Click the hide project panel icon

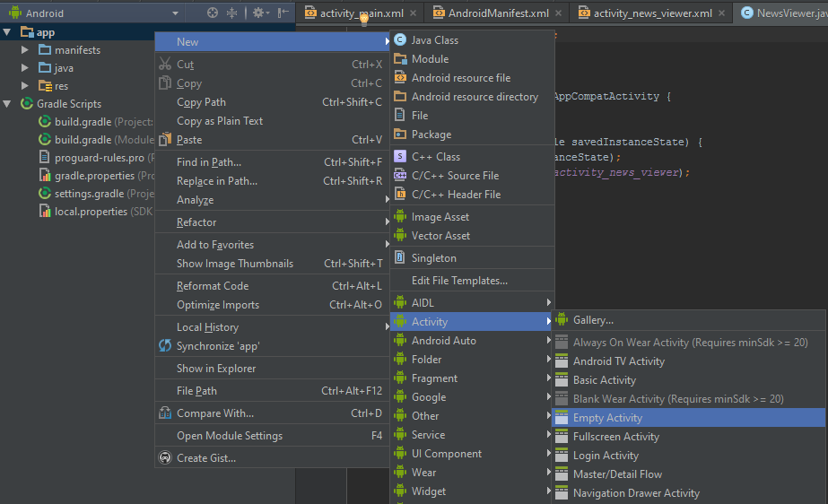click(283, 13)
